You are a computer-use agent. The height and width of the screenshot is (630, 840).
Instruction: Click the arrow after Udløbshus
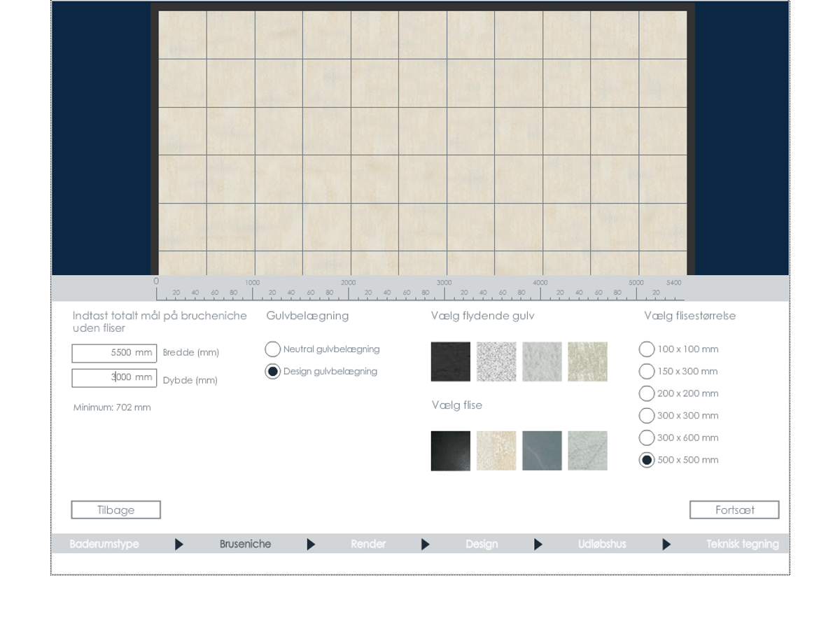coord(666,544)
